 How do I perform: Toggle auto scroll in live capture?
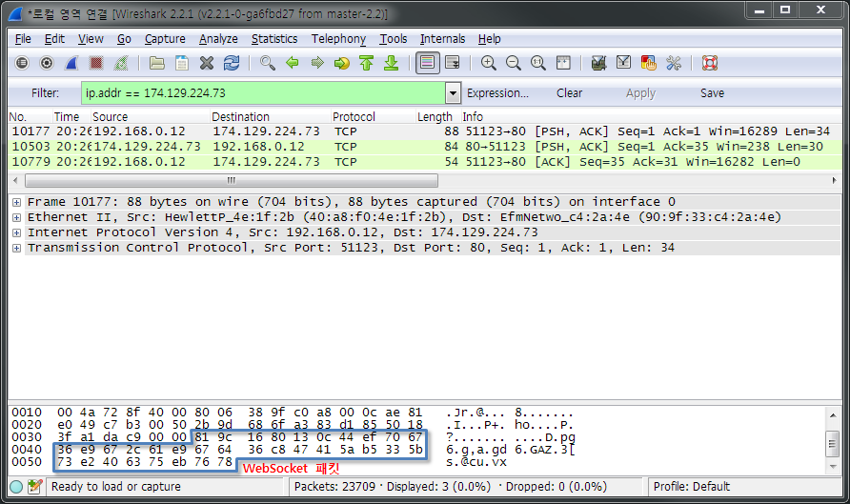click(452, 64)
